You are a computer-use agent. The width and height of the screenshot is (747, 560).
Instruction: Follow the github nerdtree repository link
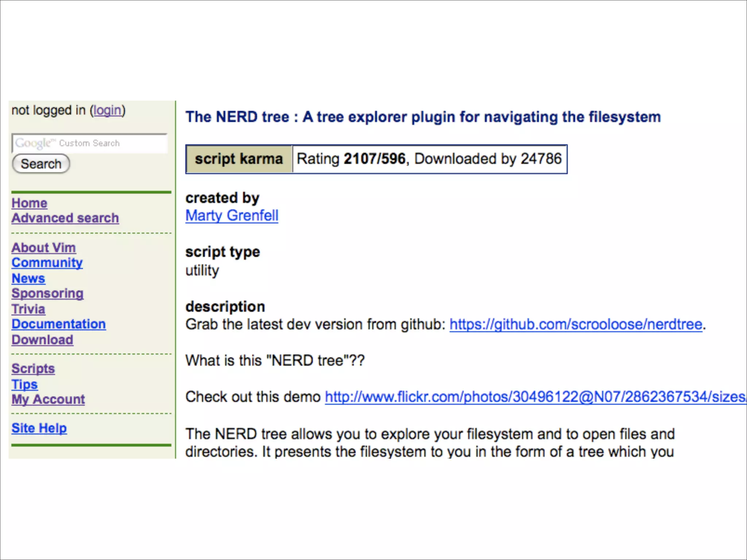[576, 324]
